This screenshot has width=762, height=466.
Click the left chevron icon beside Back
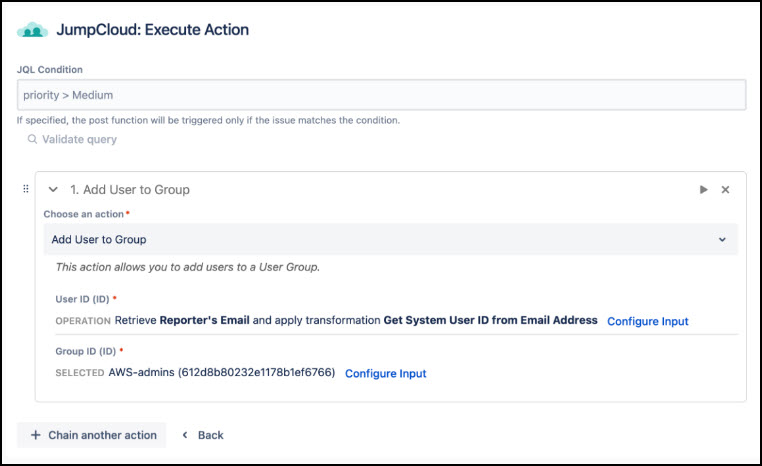185,435
